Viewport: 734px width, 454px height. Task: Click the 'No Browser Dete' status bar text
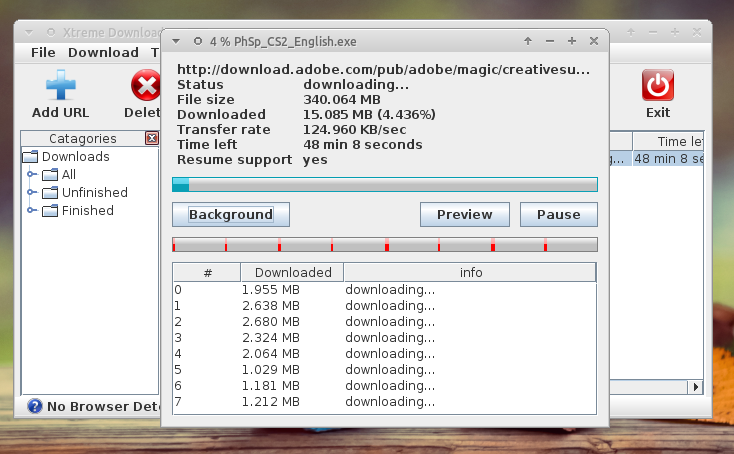(x=103, y=406)
